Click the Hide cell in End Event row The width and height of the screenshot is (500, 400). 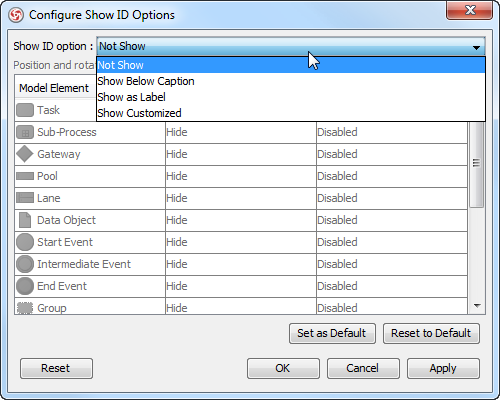click(x=241, y=286)
